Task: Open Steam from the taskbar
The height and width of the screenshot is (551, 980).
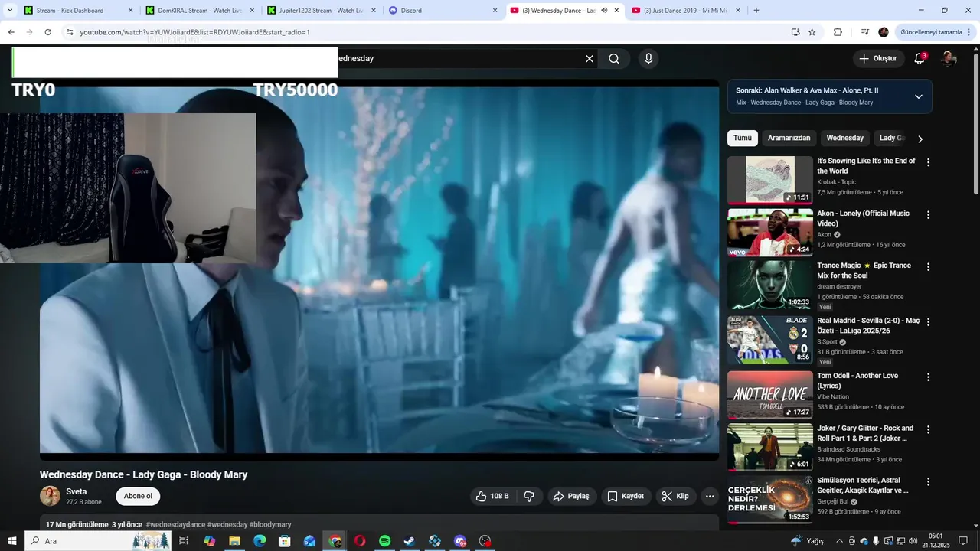Action: click(x=410, y=541)
